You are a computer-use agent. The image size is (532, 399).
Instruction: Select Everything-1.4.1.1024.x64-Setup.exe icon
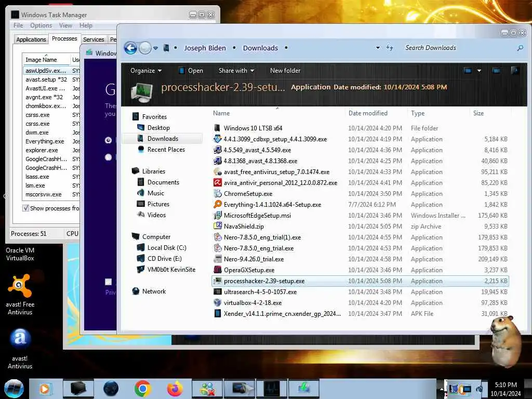217,204
